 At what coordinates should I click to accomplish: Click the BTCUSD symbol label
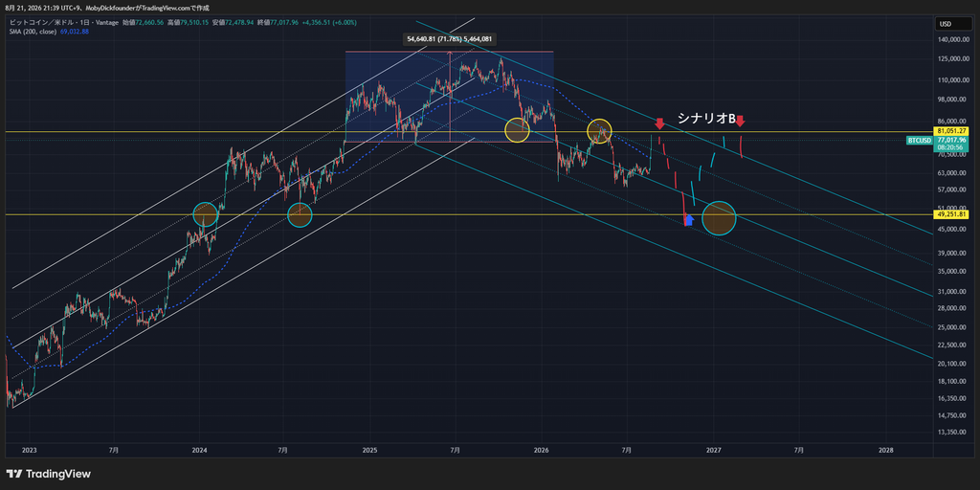[x=919, y=141]
